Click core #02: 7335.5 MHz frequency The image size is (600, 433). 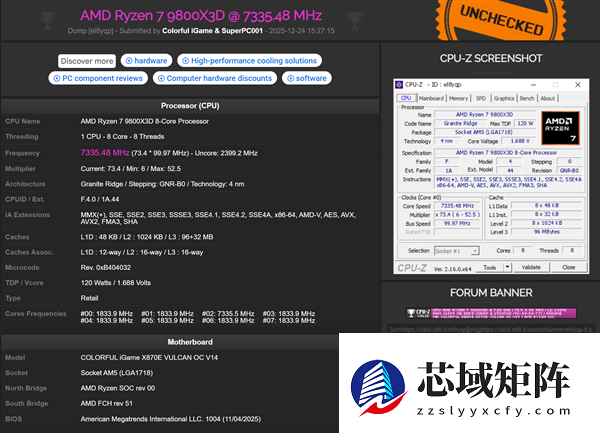228,314
